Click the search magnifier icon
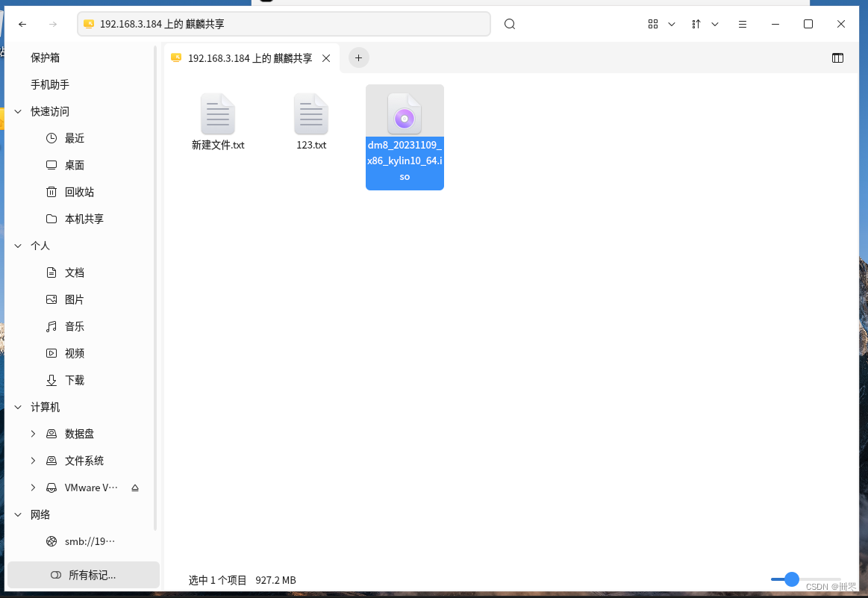The height and width of the screenshot is (598, 868). (510, 24)
